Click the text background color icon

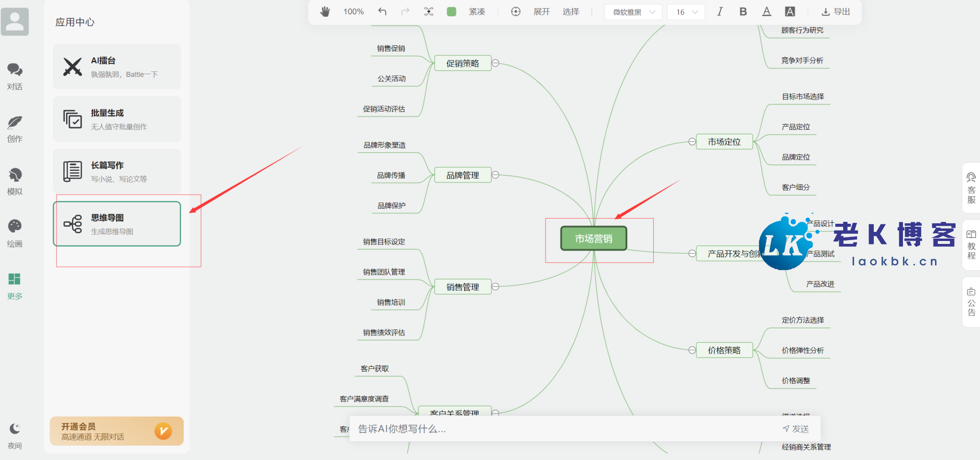coord(790,12)
